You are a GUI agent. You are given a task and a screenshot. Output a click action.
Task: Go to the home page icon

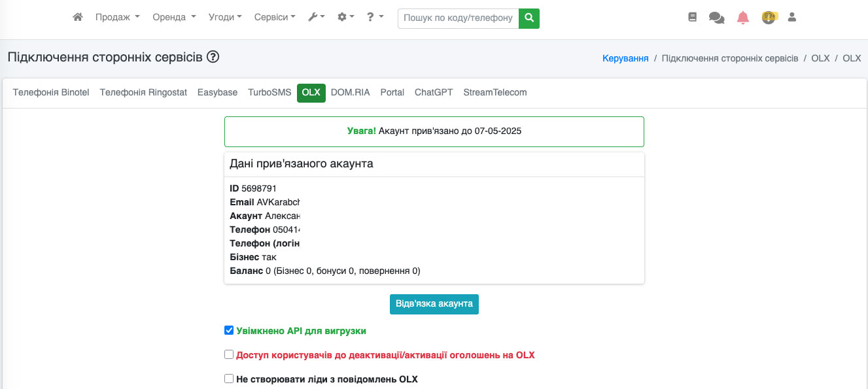coord(78,18)
